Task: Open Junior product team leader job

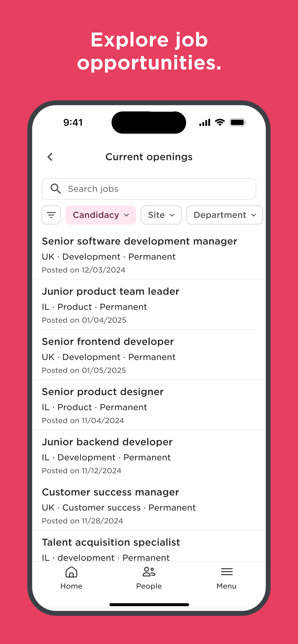Action: pyautogui.click(x=149, y=305)
